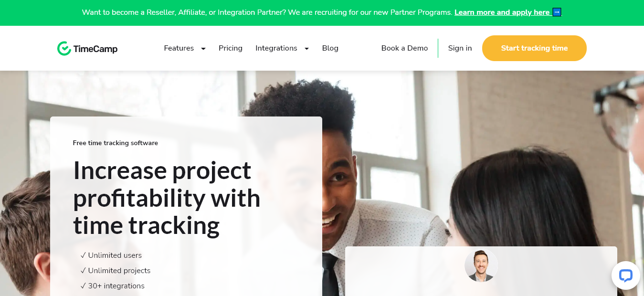Click the 30+ integrations checkmark item

coord(113,286)
